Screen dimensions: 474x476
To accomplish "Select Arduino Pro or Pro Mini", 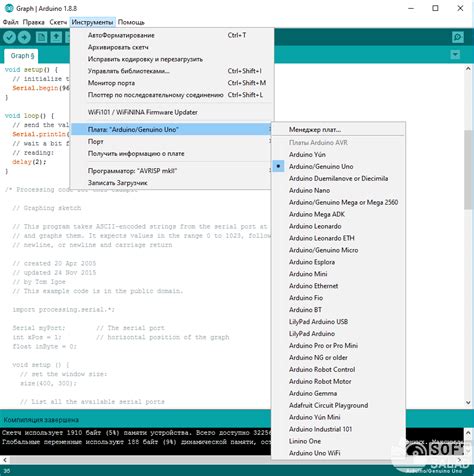I will pos(339,346).
